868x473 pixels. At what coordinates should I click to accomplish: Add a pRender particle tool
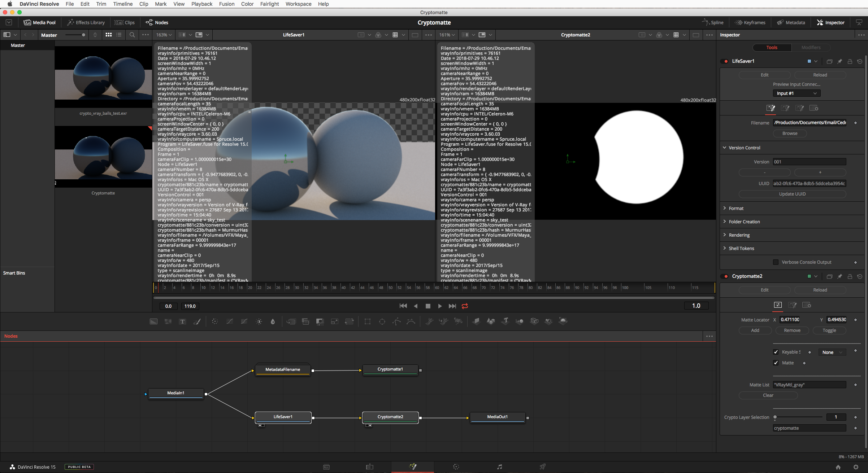(x=458, y=321)
